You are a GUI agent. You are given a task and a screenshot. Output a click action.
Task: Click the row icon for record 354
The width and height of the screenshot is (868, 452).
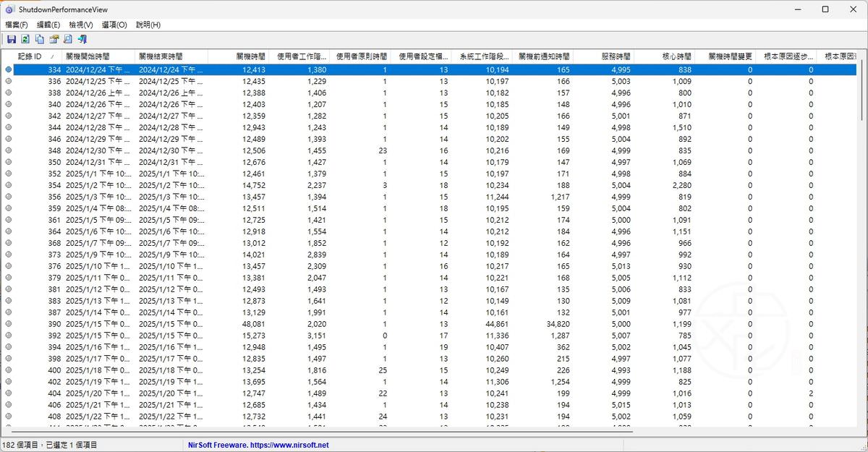tap(8, 185)
